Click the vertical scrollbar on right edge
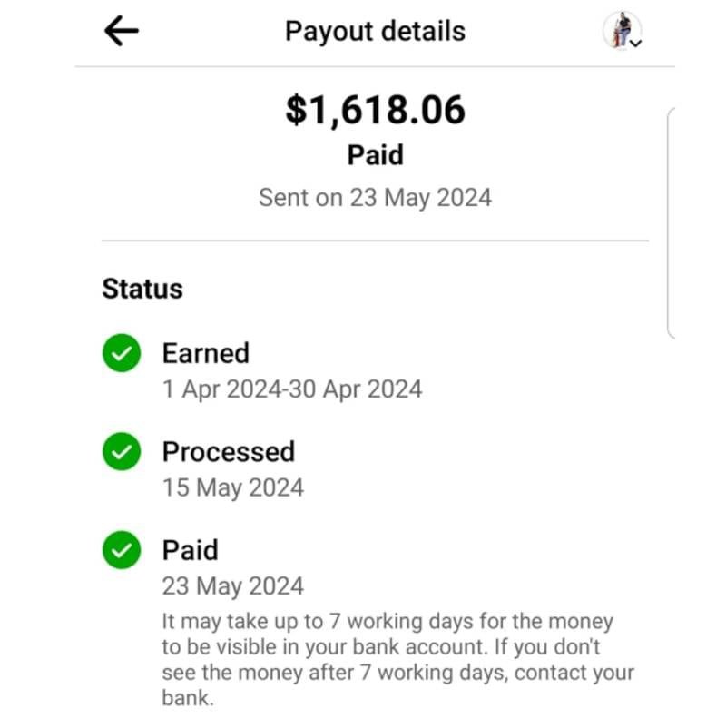The height and width of the screenshot is (728, 726). coord(671,222)
